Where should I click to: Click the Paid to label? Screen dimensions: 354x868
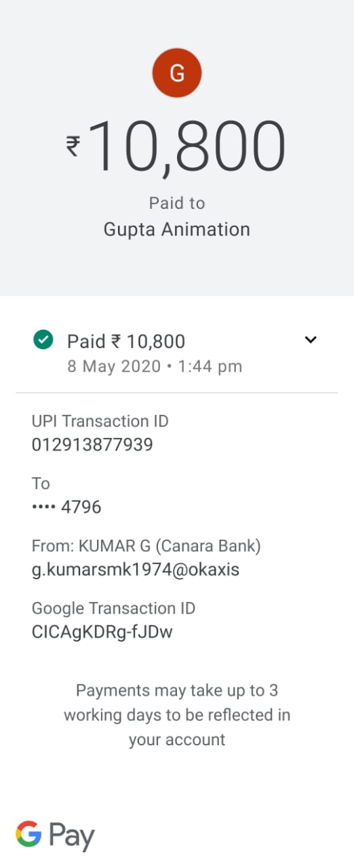point(177,203)
